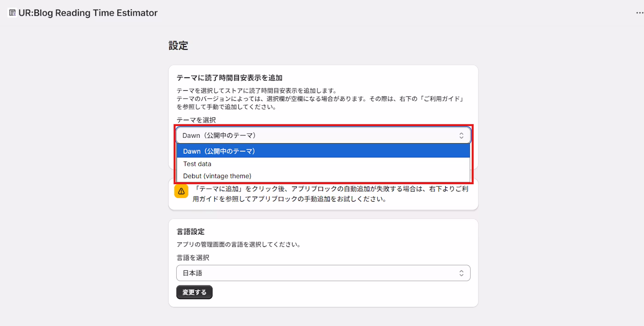
Task: Click the 設定 page heading
Action: coord(179,46)
